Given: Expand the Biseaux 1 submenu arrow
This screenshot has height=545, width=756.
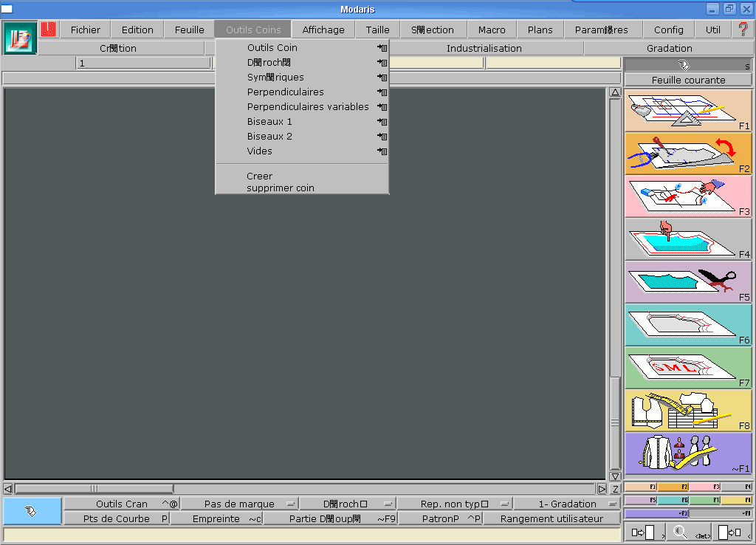Looking at the screenshot, I should tap(382, 122).
